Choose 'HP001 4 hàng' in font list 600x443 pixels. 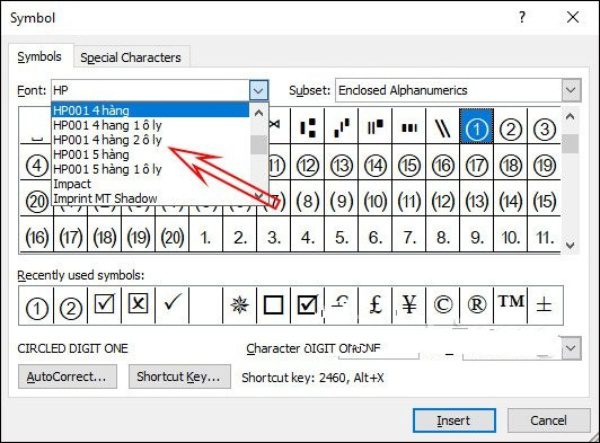point(150,110)
